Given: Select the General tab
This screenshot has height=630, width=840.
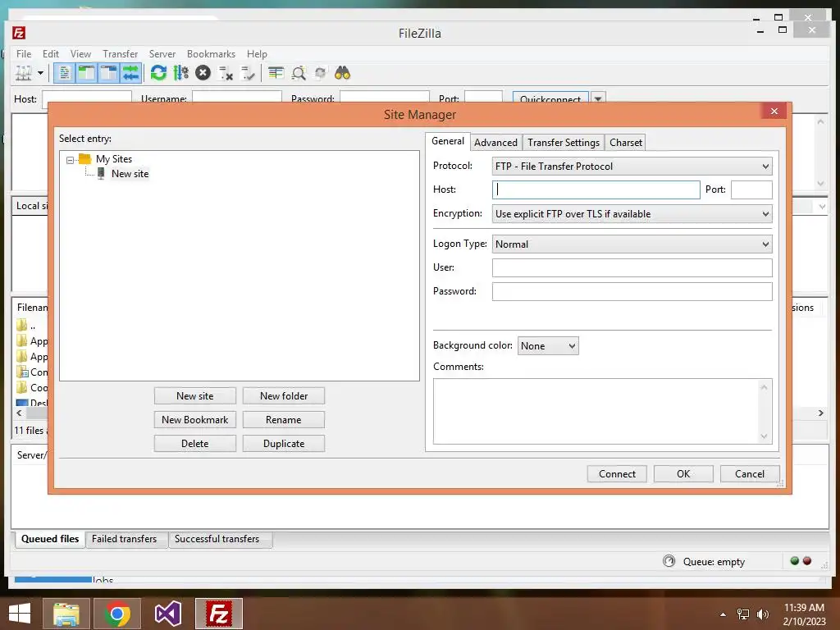Looking at the screenshot, I should pyautogui.click(x=448, y=141).
